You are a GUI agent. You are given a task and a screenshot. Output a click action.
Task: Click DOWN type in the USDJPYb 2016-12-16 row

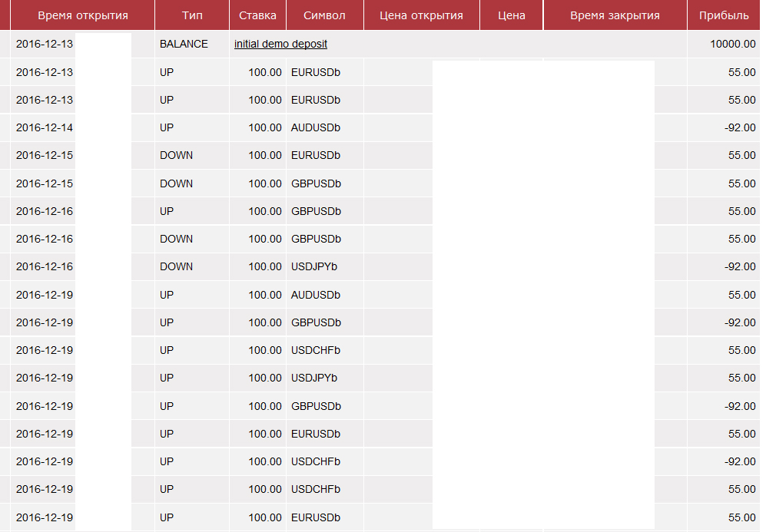[176, 266]
